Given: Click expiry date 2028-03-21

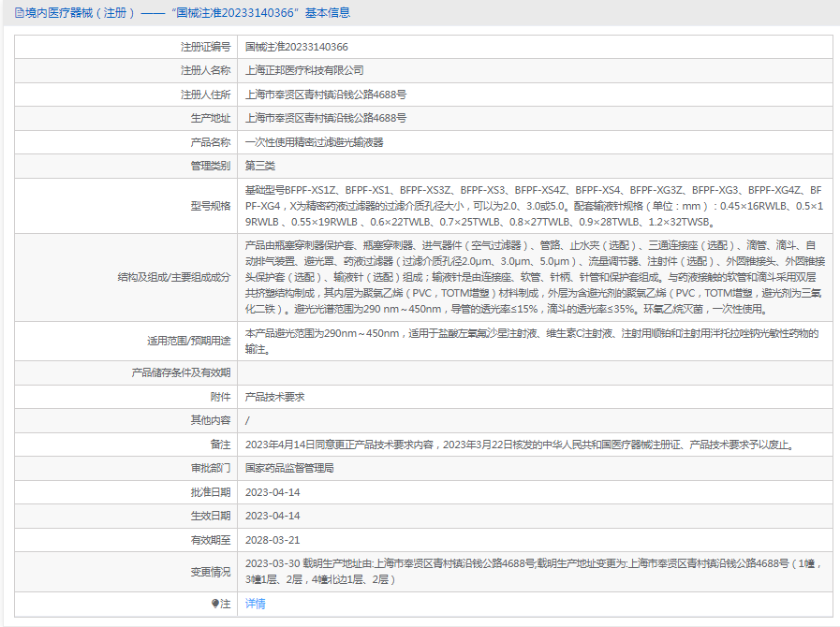Looking at the screenshot, I should (273, 540).
